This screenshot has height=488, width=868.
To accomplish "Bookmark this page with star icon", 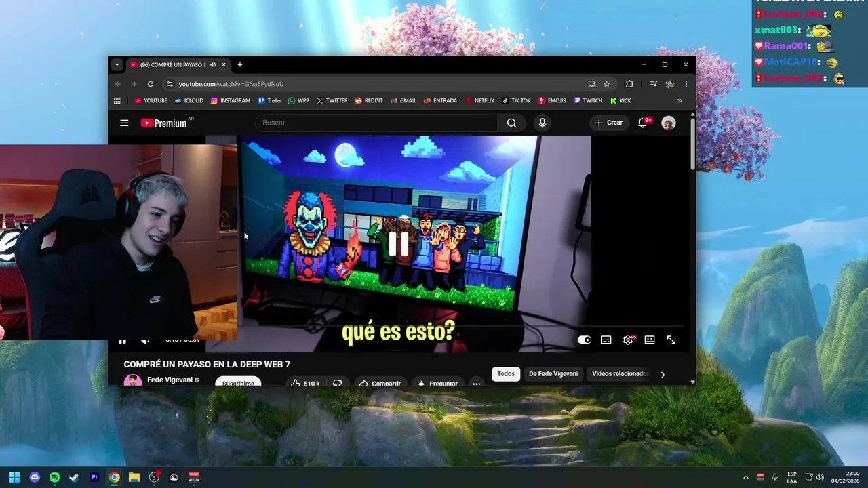I will [x=607, y=84].
